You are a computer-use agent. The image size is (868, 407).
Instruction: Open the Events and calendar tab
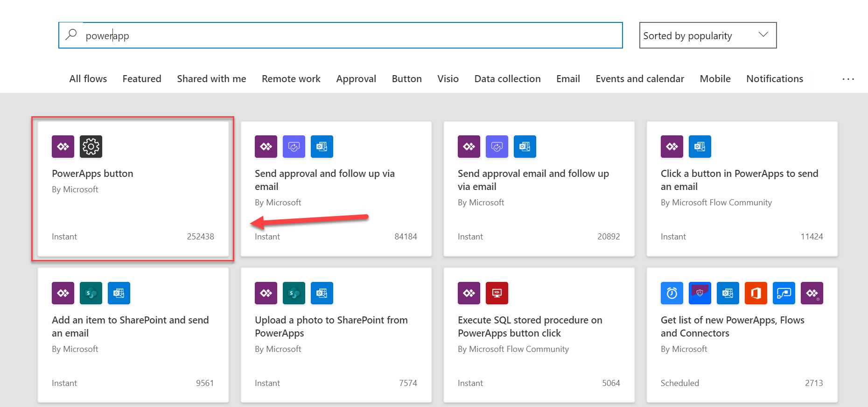pos(640,79)
